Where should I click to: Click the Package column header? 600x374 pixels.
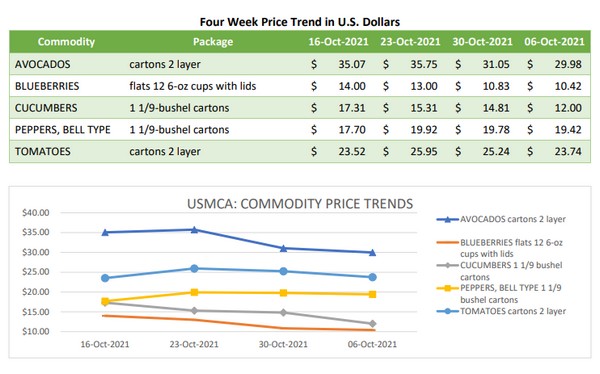click(x=213, y=42)
